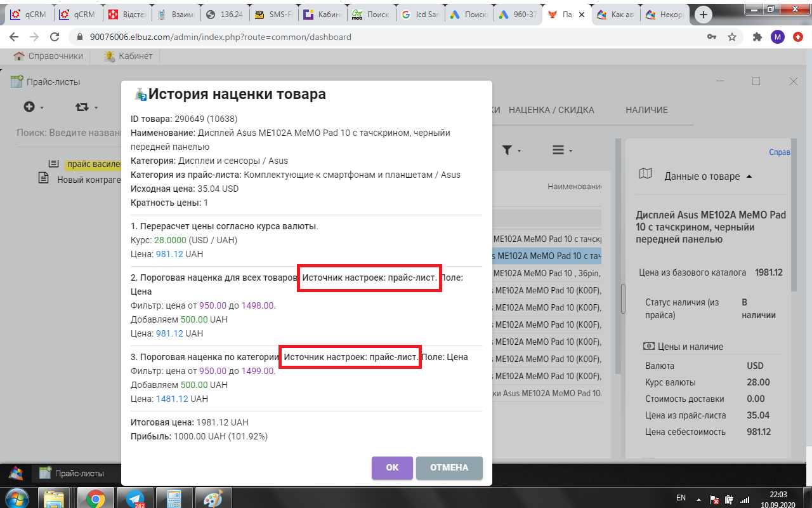Click the Валюта value USD
The height and width of the screenshot is (508, 812).
(x=756, y=366)
